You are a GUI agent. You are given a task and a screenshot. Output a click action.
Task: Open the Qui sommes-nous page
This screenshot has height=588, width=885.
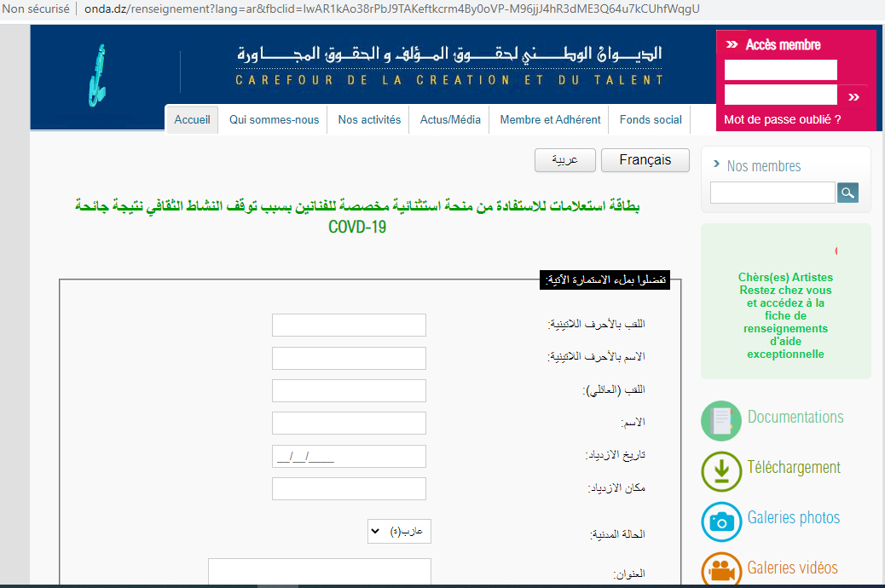point(274,119)
